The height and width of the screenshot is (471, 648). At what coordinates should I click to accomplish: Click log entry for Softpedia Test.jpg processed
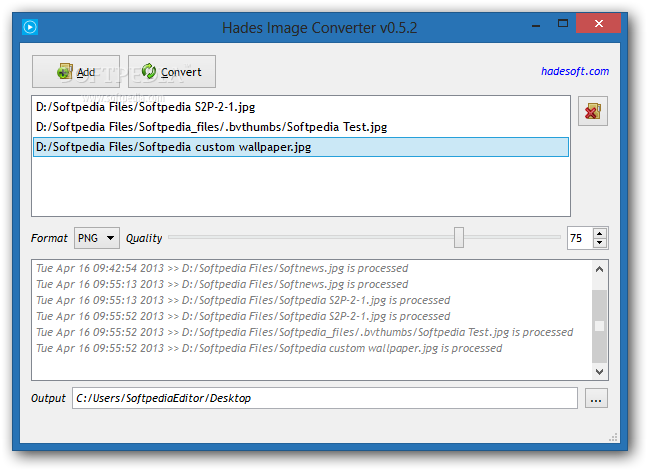pyautogui.click(x=304, y=332)
